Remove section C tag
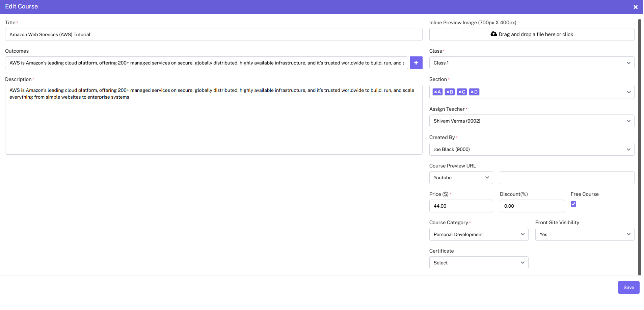This screenshot has width=644, height=310. 460,92
